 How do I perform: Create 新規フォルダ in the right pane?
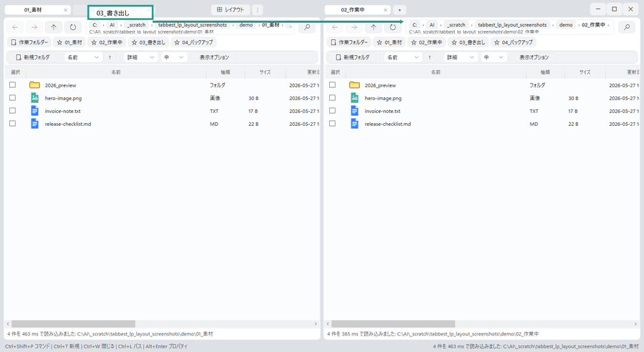click(352, 57)
